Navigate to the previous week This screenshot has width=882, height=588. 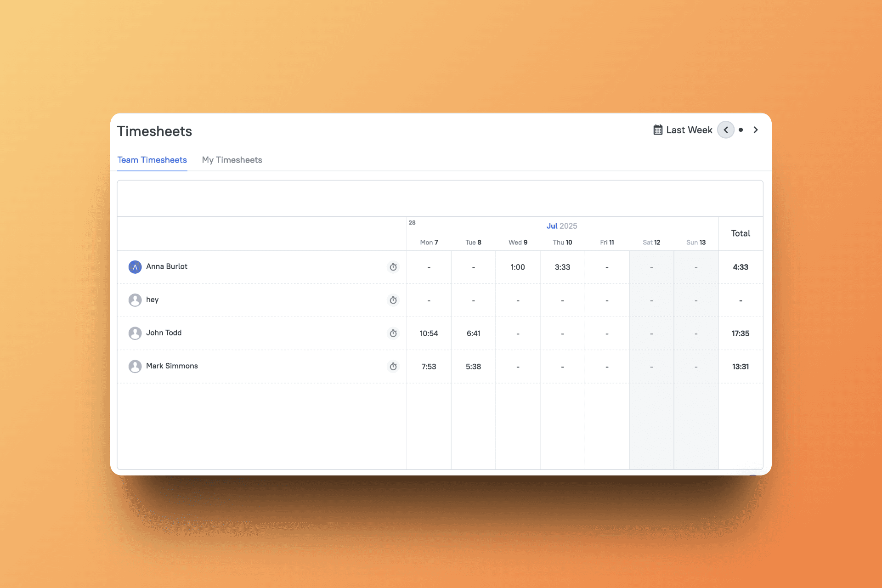coord(726,130)
